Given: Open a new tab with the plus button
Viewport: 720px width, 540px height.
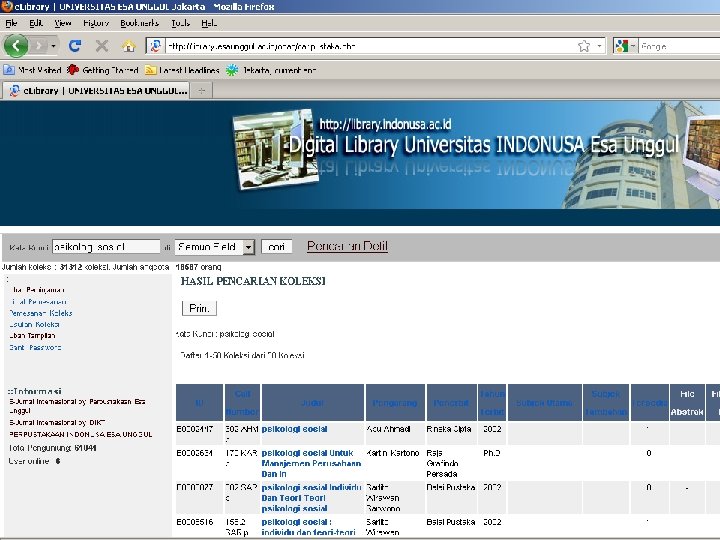Looking at the screenshot, I should [x=202, y=91].
